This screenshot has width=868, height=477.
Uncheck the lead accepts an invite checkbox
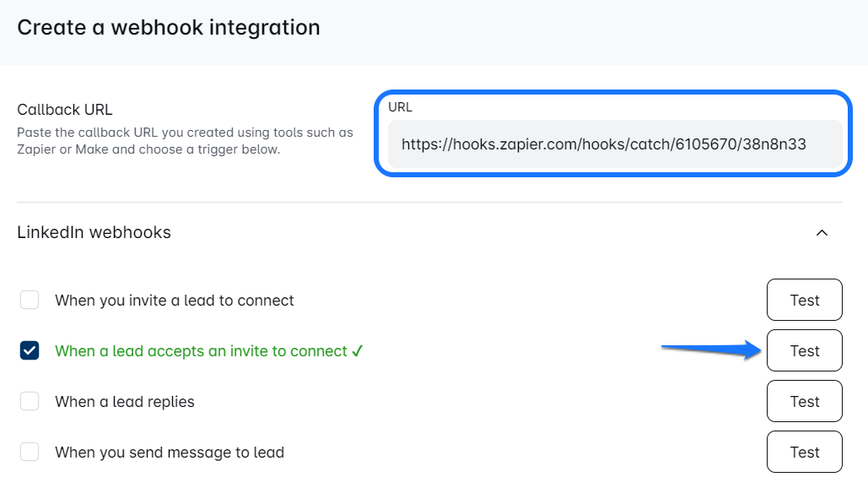(30, 350)
